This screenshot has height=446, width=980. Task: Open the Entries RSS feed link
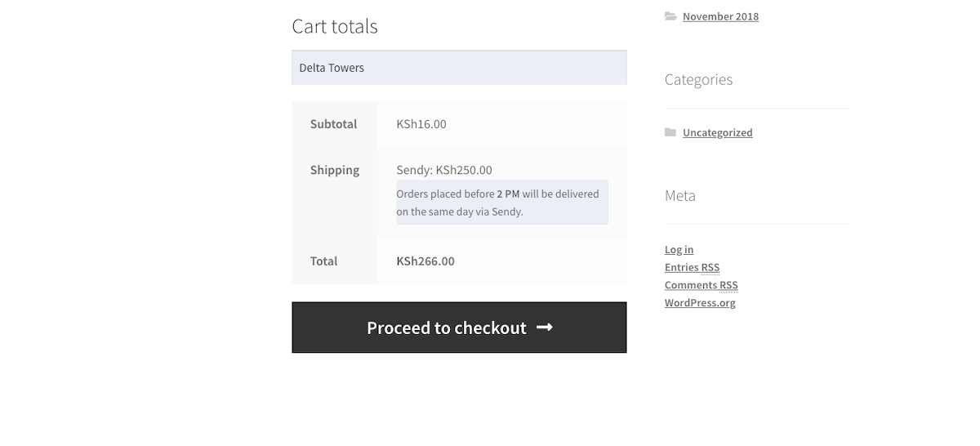pyautogui.click(x=692, y=268)
